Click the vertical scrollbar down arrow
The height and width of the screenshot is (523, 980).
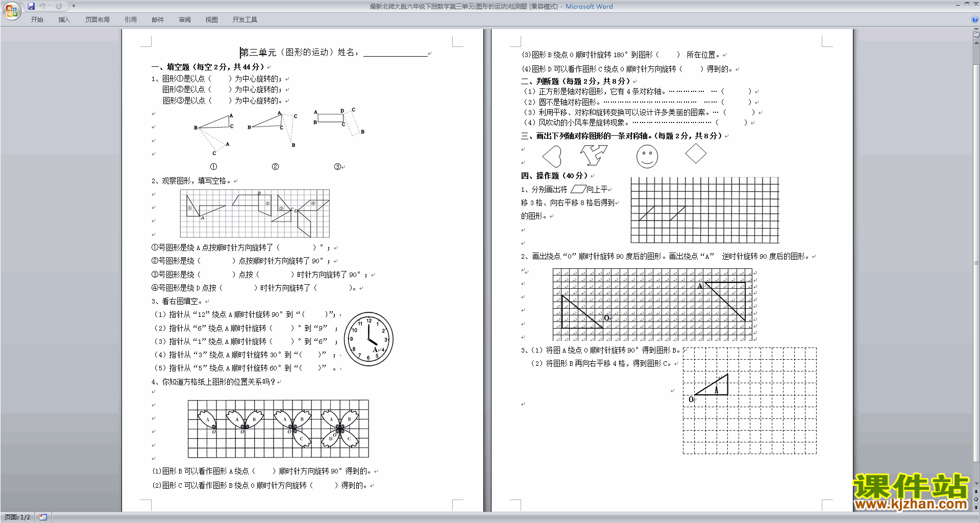tap(976, 483)
